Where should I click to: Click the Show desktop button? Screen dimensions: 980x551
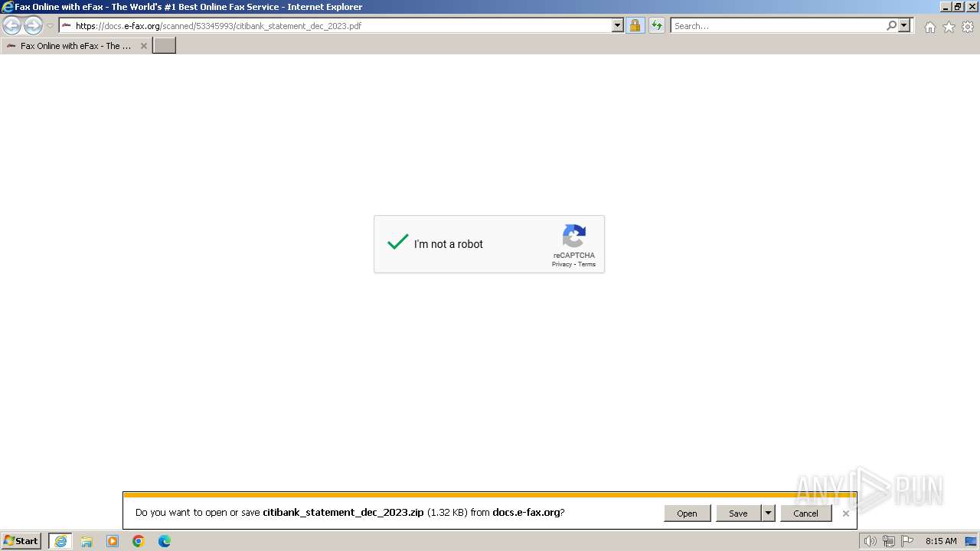coord(972,541)
